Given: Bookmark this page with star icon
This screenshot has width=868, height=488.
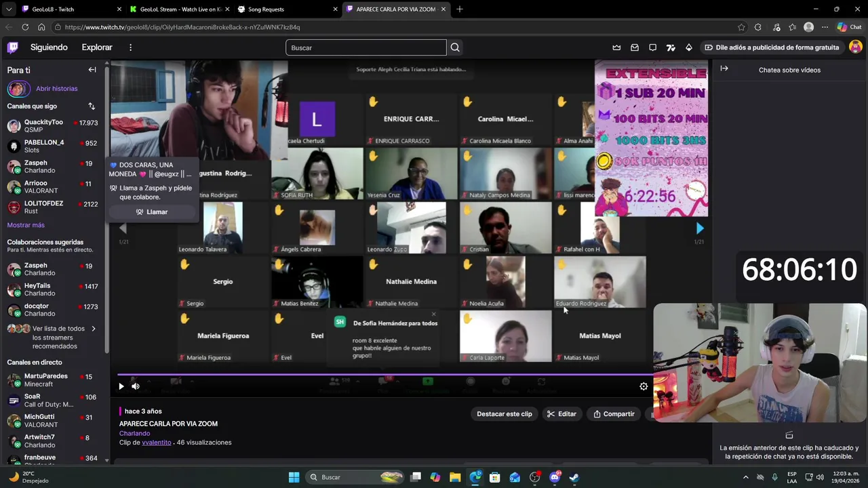Looking at the screenshot, I should (x=741, y=27).
